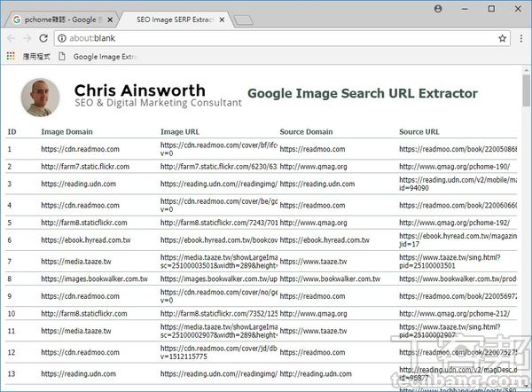Click row 4 source domain readmoo.com
The image size is (532, 392).
pyautogui.click(x=312, y=206)
